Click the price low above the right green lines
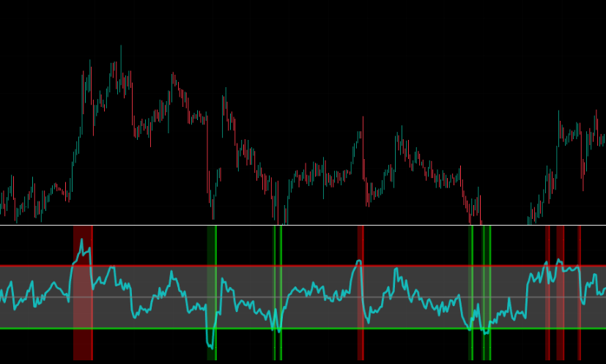Viewport: 606px width, 364px height. 481,214
